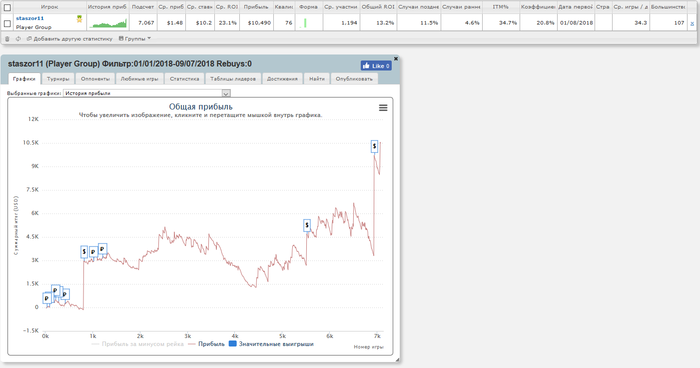Sort by the Форма column header

coord(308,7)
